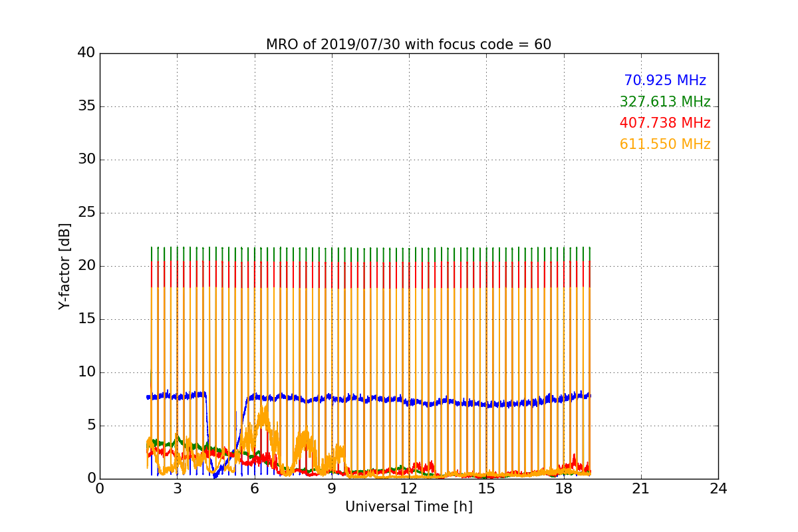The width and height of the screenshot is (798, 532).
Task: Click the y-axis tick label 15
Action: tap(86, 319)
